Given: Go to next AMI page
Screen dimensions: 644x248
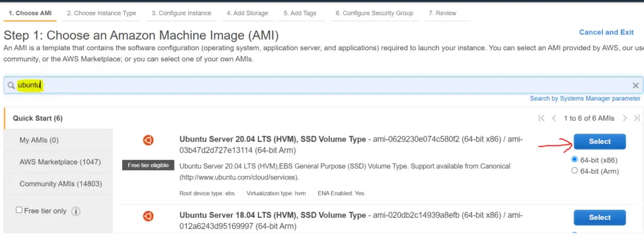Looking at the screenshot, I should pos(625,118).
